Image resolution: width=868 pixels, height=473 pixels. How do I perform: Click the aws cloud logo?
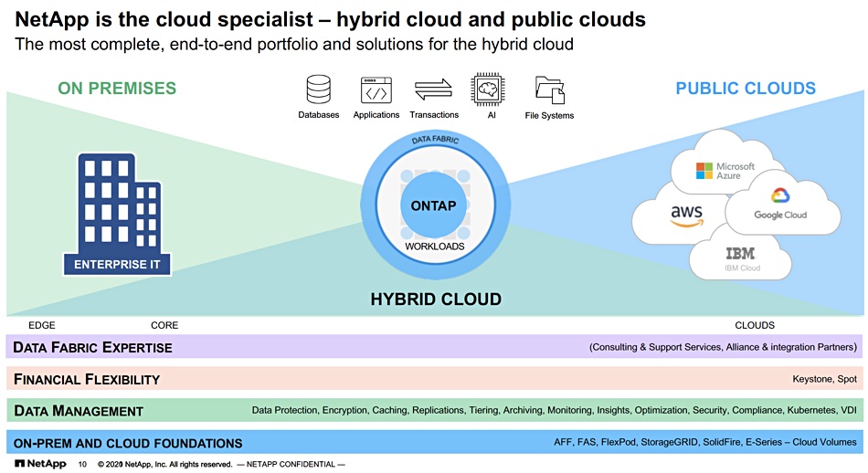point(686,215)
